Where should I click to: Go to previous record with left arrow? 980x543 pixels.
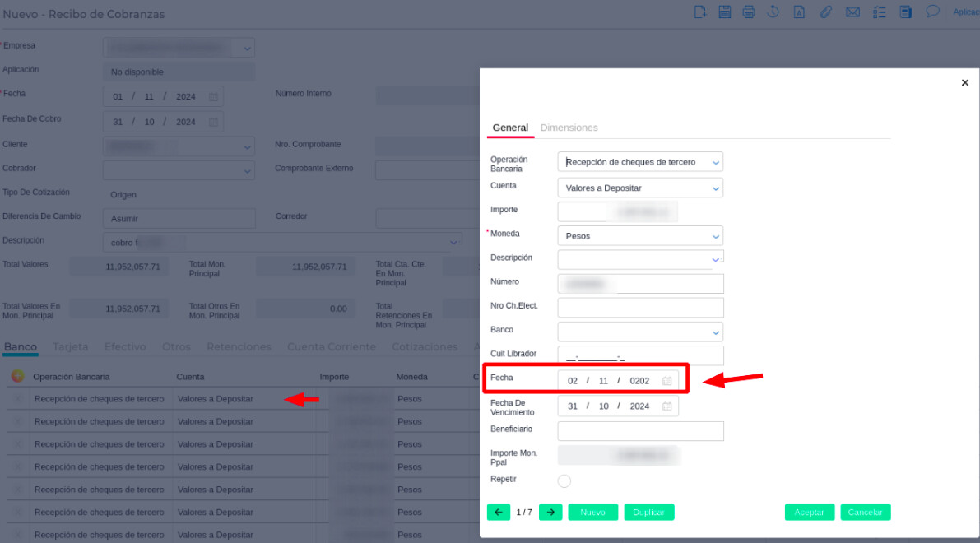pos(498,512)
